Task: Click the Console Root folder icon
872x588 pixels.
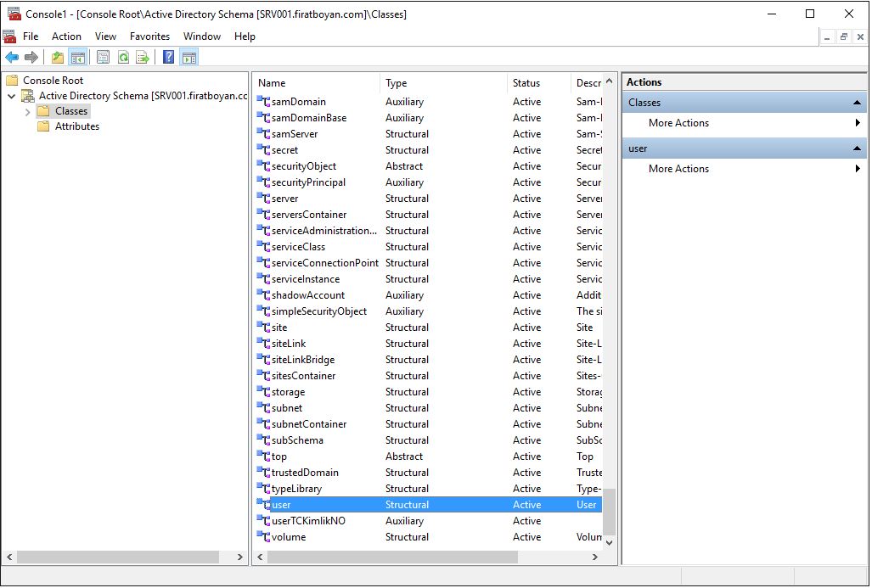Action: coord(12,81)
